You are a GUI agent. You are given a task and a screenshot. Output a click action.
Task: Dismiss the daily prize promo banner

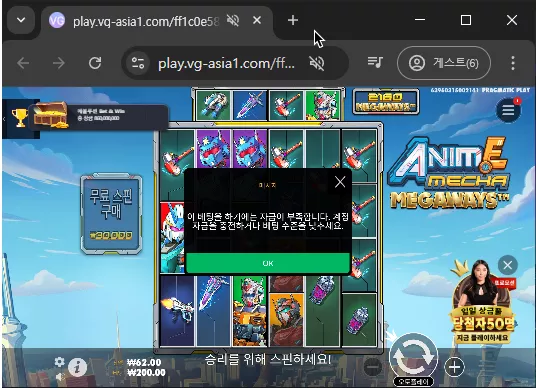pyautogui.click(x=508, y=265)
